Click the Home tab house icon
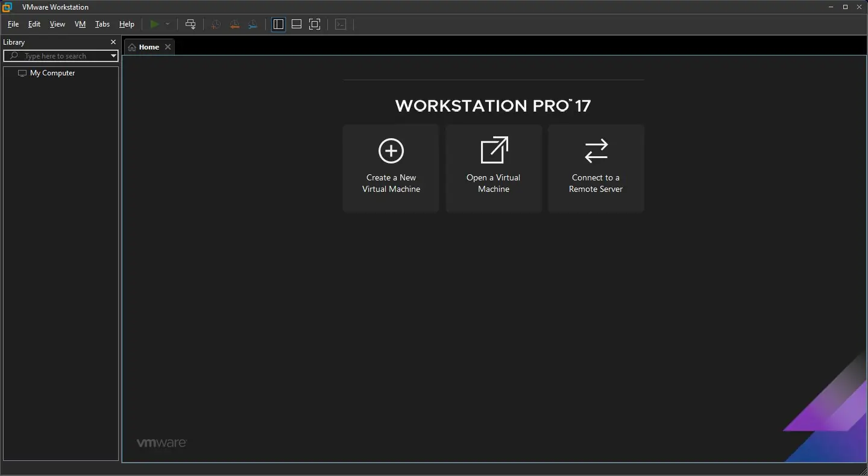This screenshot has height=476, width=868. (x=131, y=46)
